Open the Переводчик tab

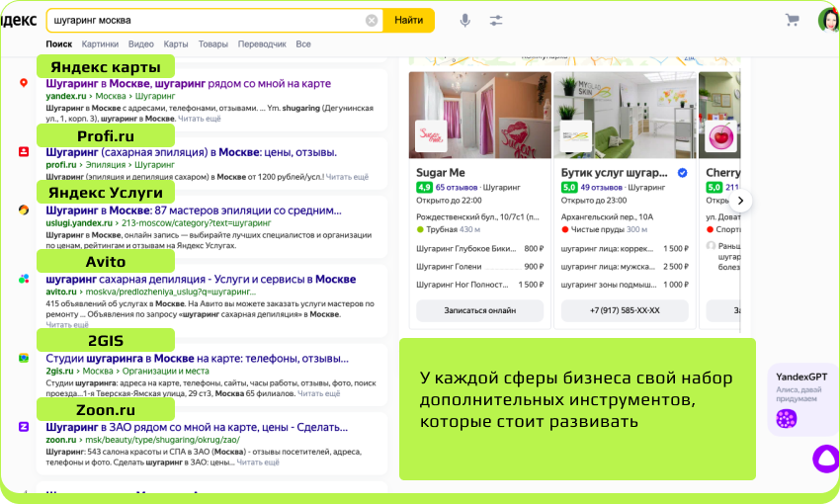[262, 43]
